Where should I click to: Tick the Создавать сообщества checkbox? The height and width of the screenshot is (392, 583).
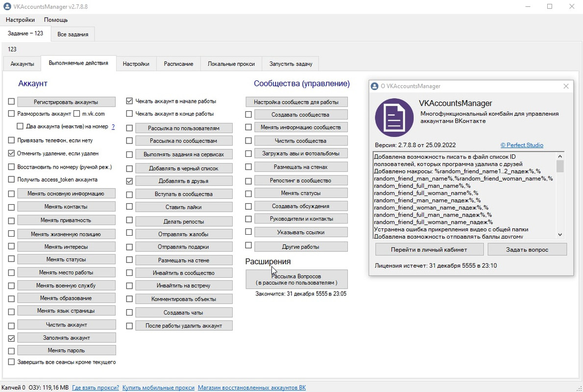pos(249,115)
